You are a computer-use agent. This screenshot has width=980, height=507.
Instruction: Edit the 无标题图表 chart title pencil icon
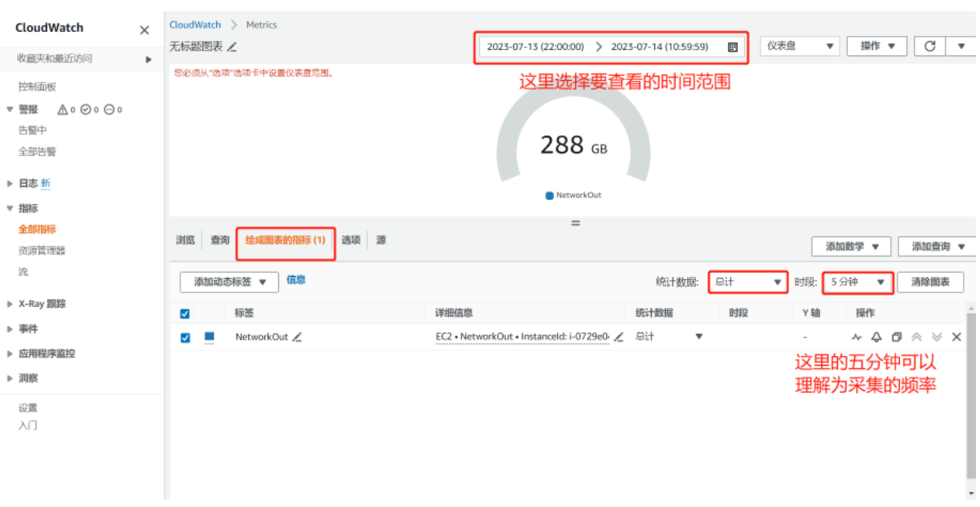click(233, 47)
